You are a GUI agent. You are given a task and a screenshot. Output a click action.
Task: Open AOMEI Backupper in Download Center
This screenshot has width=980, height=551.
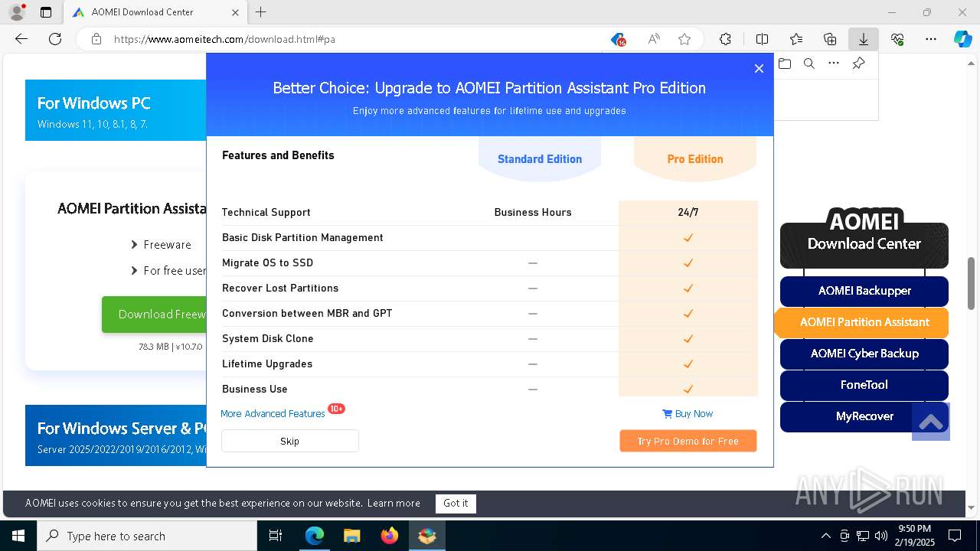click(x=864, y=291)
